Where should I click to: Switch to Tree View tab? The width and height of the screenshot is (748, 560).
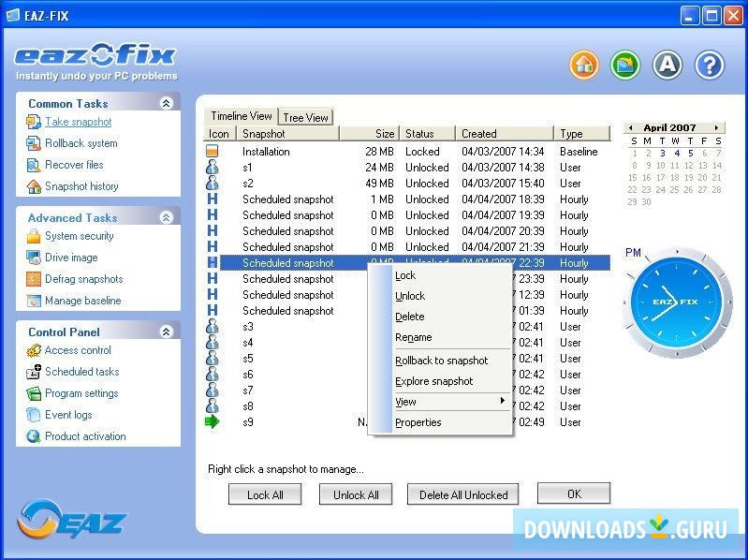[x=305, y=117]
